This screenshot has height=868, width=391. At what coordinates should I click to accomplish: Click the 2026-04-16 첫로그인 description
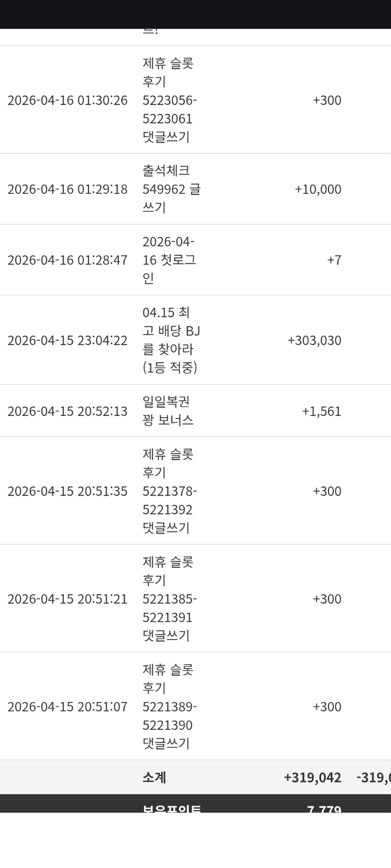[169, 260]
